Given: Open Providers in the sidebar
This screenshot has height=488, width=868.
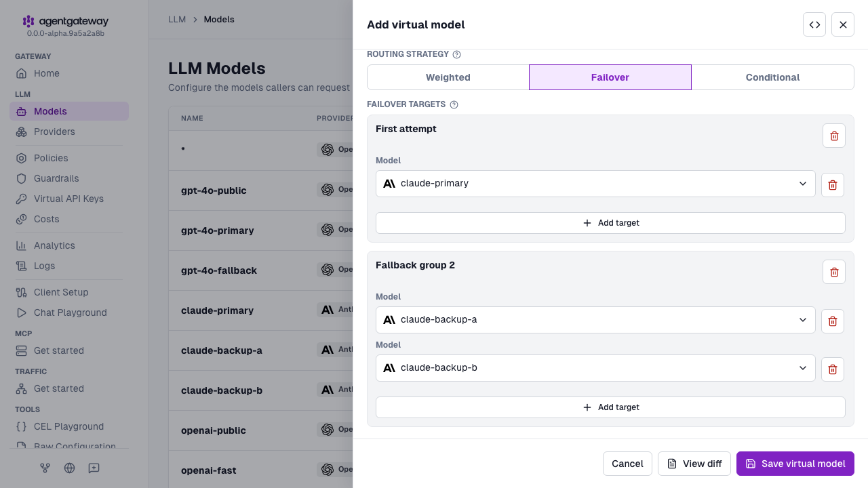Looking at the screenshot, I should click(x=69, y=131).
